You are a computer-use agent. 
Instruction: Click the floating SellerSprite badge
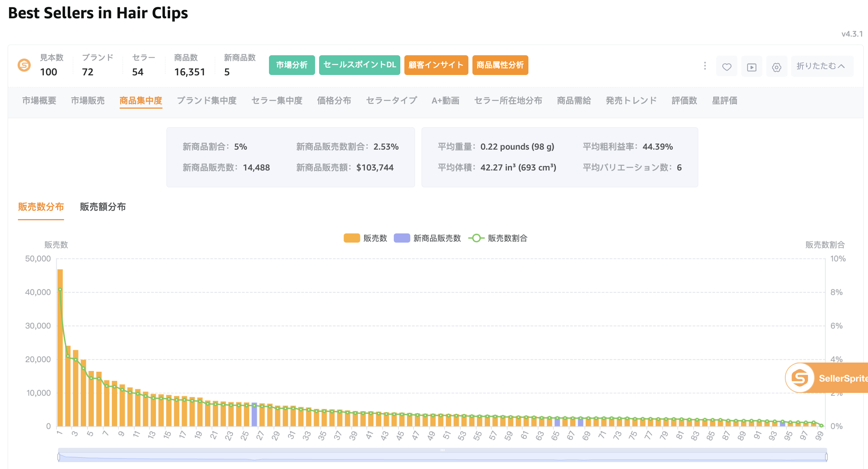click(x=827, y=378)
